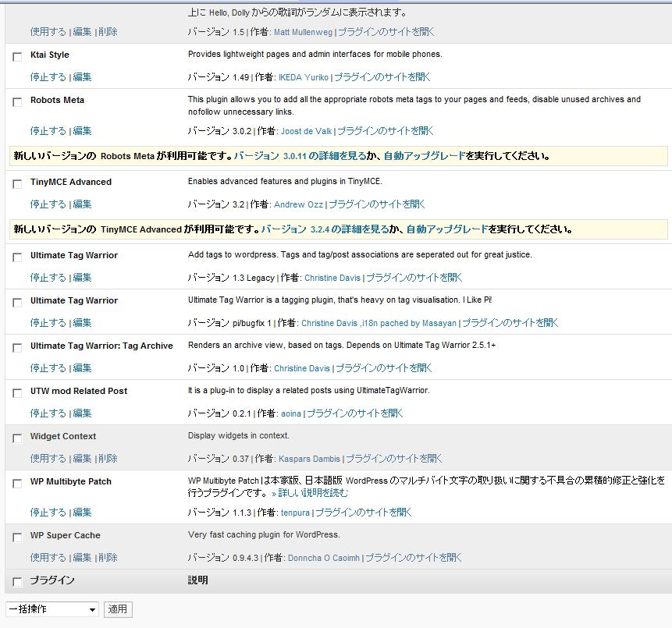
Task: Tick the TinyMCE Advanced checkbox
Action: (x=17, y=184)
